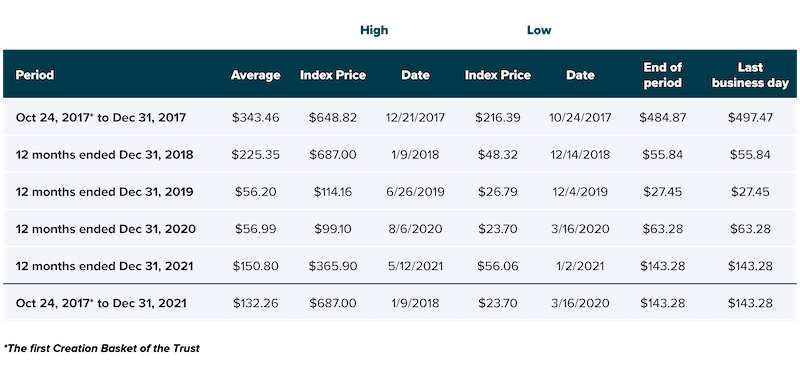Select row 12 months ended Dec 31, 2019
Image resolution: width=800 pixels, height=384 pixels.
399,192
